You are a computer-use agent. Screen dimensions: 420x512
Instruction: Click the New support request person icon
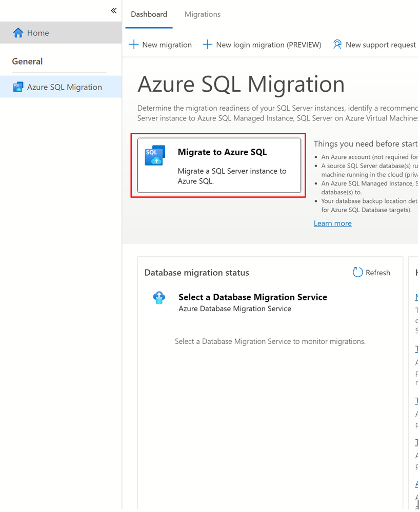tap(337, 45)
